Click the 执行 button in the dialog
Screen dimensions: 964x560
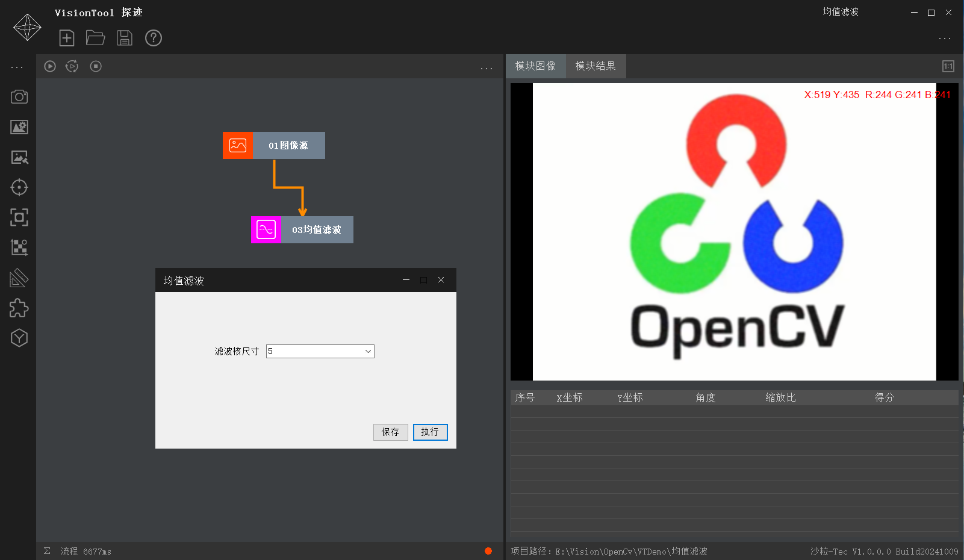pos(430,432)
